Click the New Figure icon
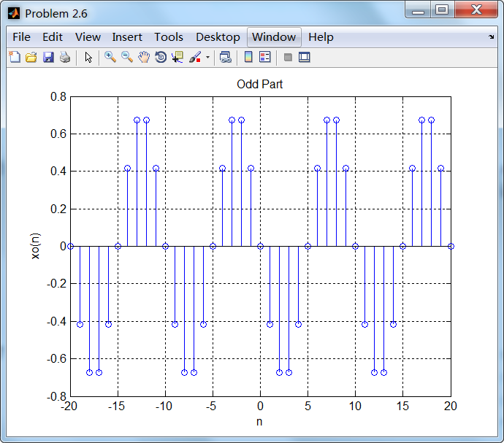 [15, 58]
